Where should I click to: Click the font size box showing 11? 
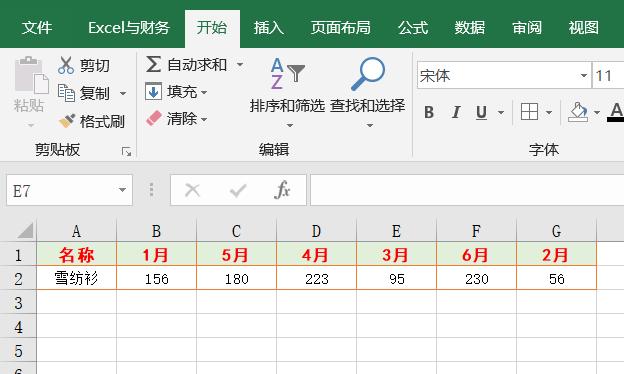[x=608, y=75]
